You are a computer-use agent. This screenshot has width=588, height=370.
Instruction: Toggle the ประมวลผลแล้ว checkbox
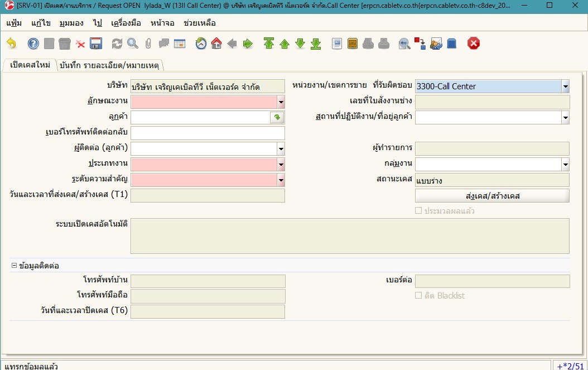[418, 211]
